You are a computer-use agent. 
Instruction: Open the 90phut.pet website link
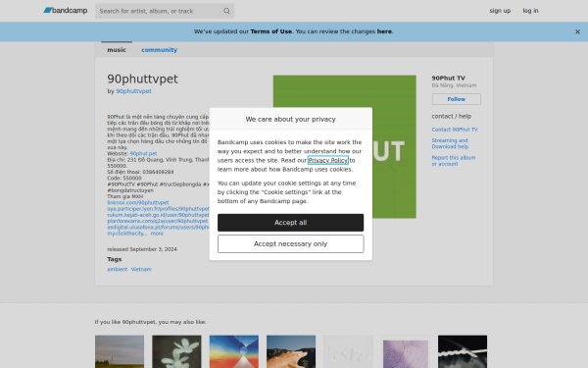pos(143,154)
